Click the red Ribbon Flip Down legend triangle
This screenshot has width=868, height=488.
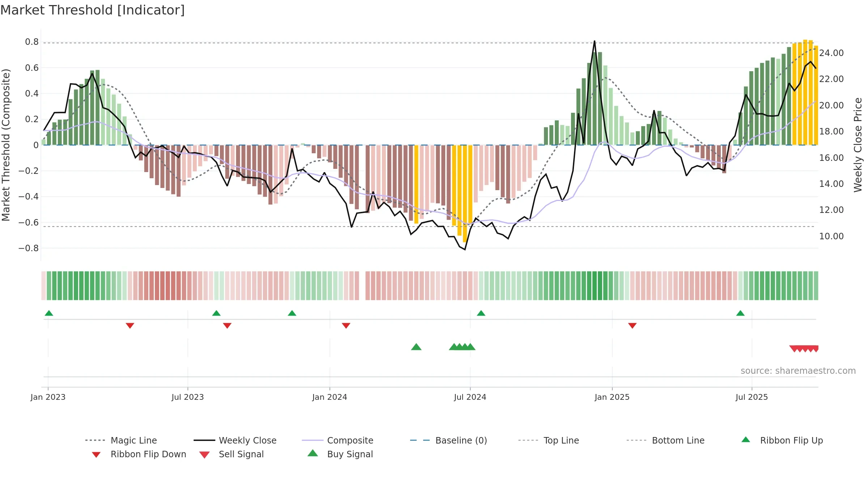[x=96, y=455]
